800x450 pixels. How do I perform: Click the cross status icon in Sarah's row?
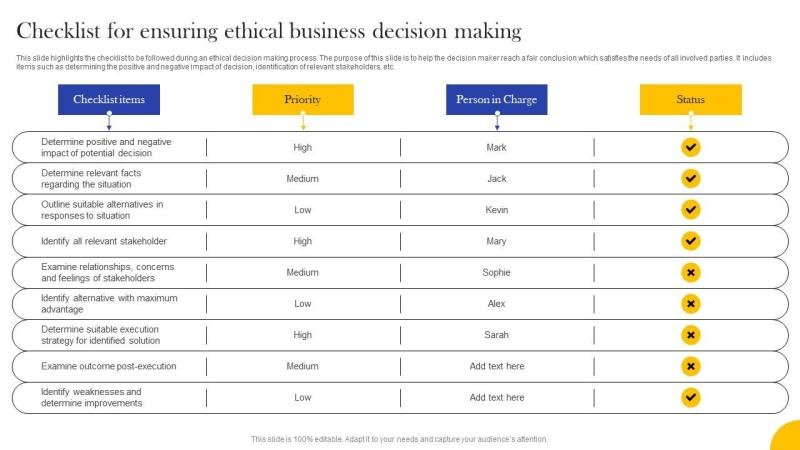[x=690, y=335]
